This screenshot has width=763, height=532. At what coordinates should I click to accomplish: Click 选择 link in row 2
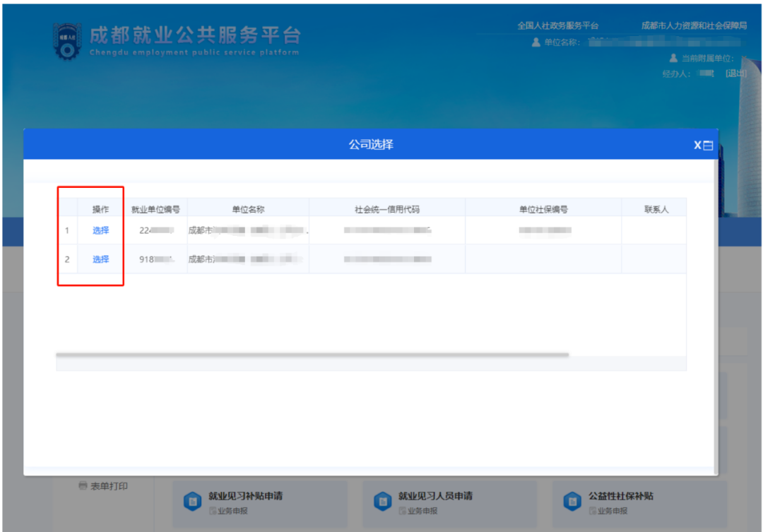point(100,259)
